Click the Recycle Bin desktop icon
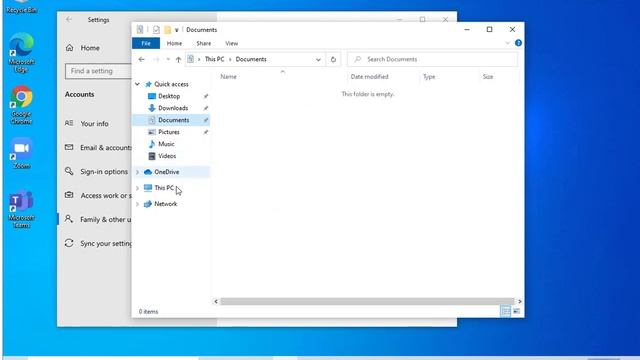This screenshot has height=360, width=640. pos(21,7)
